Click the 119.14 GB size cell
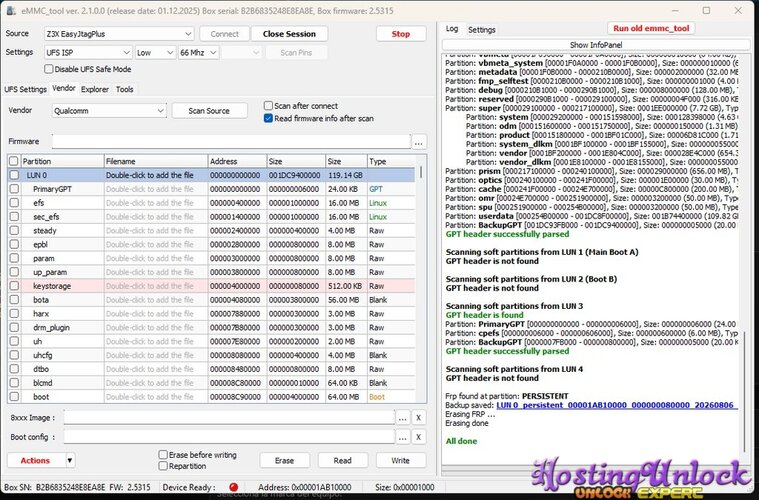759x500 pixels. [x=345, y=175]
